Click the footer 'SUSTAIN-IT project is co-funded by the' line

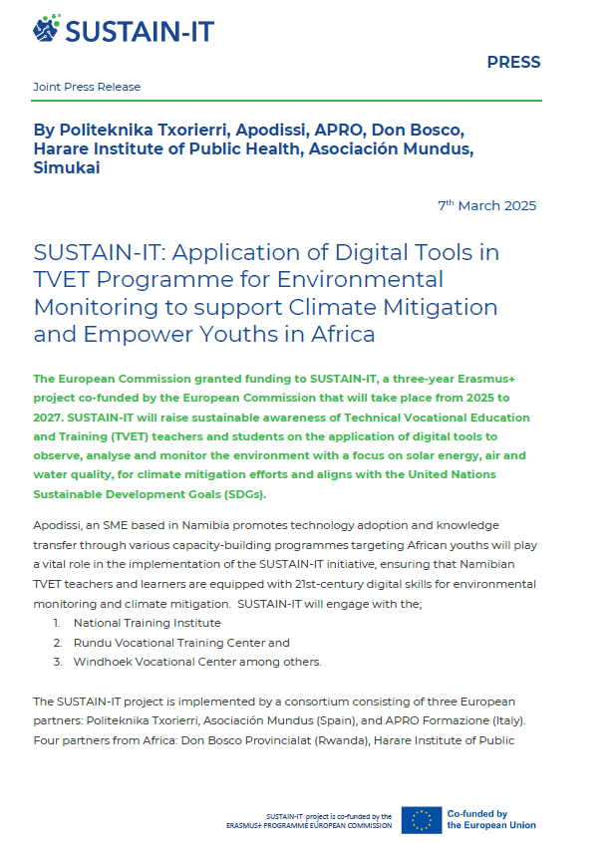[x=329, y=816]
